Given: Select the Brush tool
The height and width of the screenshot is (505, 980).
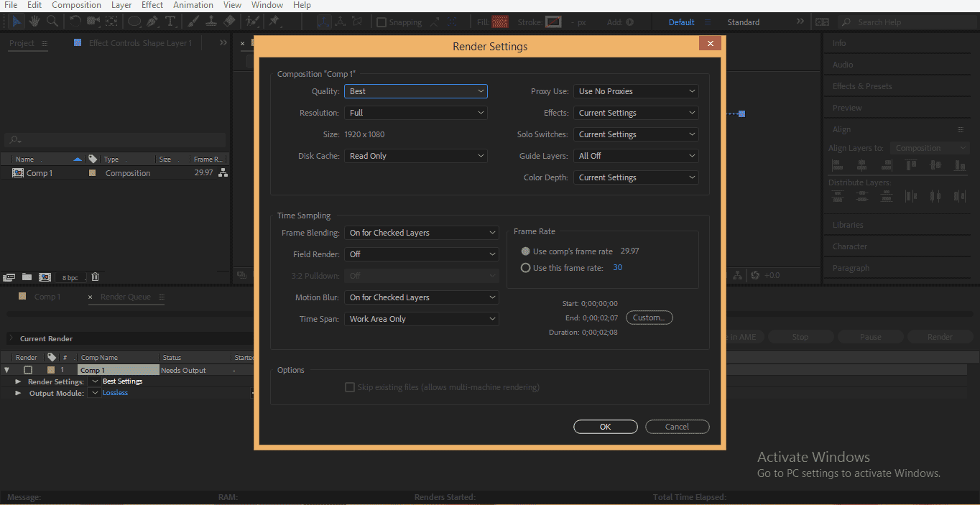Looking at the screenshot, I should point(193,22).
